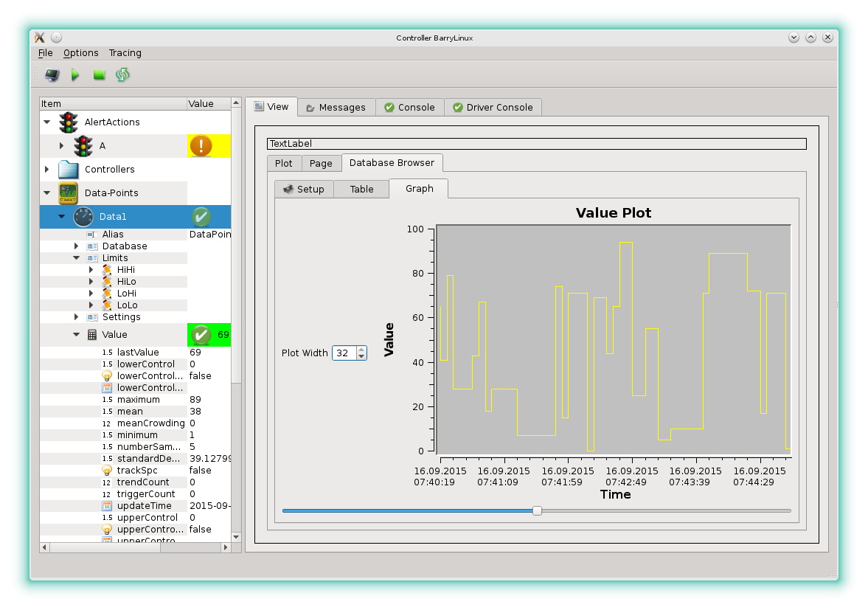
Task: Click the calculator icon next to Value
Action: (92, 335)
